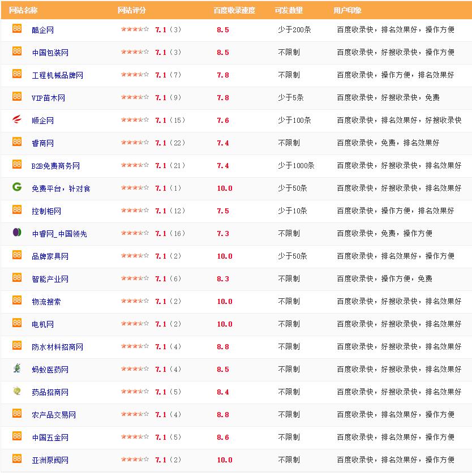Click the 少于10条 quantity cell

(x=293, y=211)
